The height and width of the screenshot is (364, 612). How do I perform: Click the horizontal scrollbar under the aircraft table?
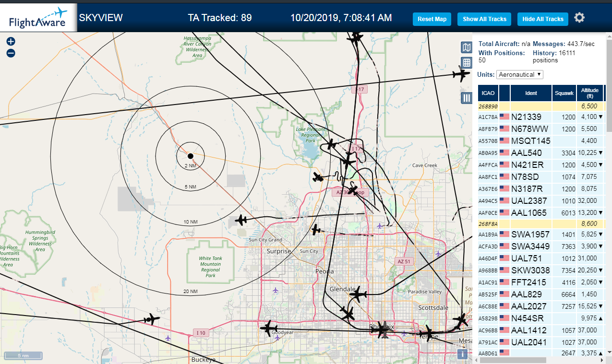pyautogui.click(x=512, y=360)
